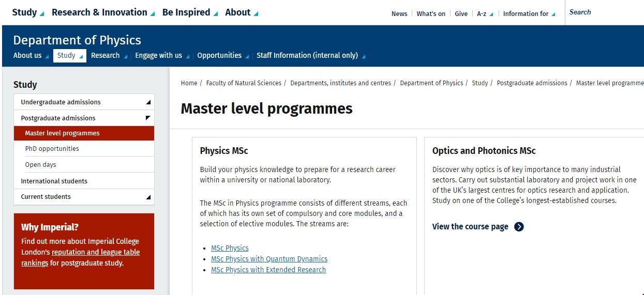Collapse the Postgraduate admissions sidebar section
Viewport: 644px width, 295px height.
(148, 118)
